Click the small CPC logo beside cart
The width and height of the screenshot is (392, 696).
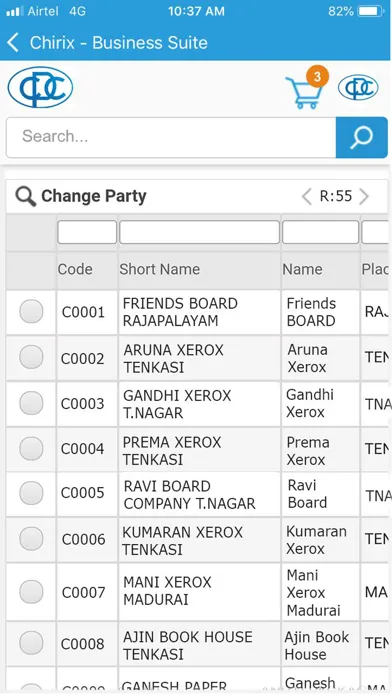coord(358,87)
